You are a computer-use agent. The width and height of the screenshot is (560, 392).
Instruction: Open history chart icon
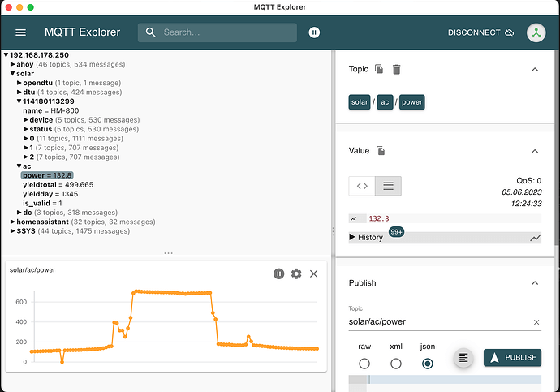coord(535,238)
